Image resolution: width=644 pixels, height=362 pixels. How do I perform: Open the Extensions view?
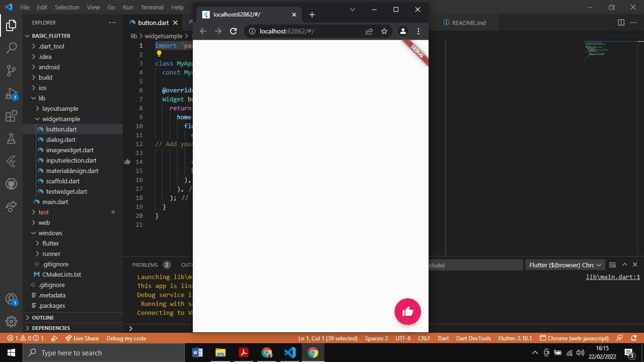pos(11,116)
